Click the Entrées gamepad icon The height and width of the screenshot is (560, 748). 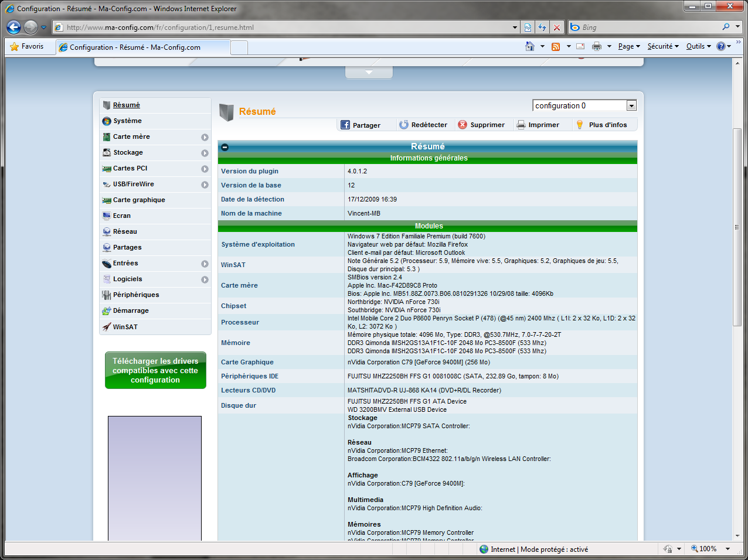point(107,264)
